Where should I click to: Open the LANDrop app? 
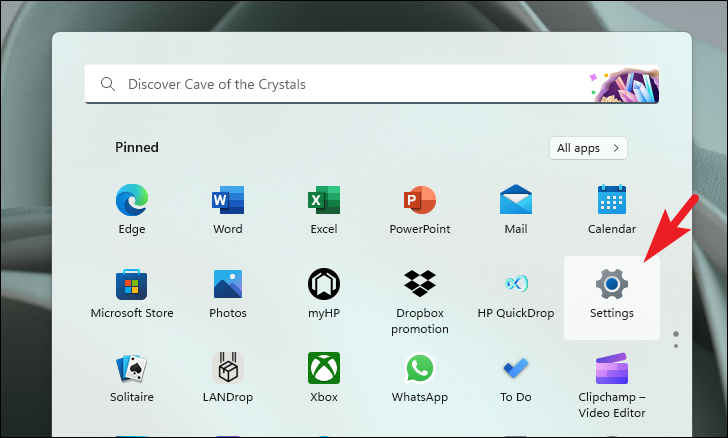(x=228, y=368)
